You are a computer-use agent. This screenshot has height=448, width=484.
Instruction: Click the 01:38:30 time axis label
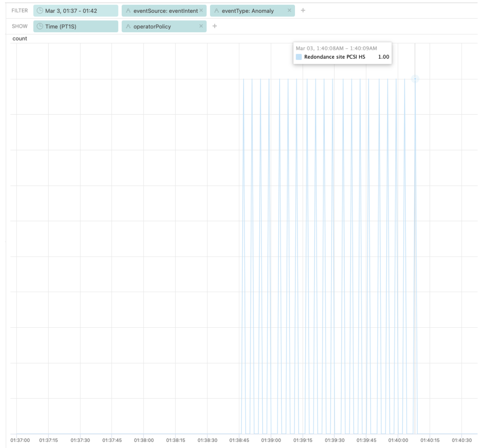point(207,440)
